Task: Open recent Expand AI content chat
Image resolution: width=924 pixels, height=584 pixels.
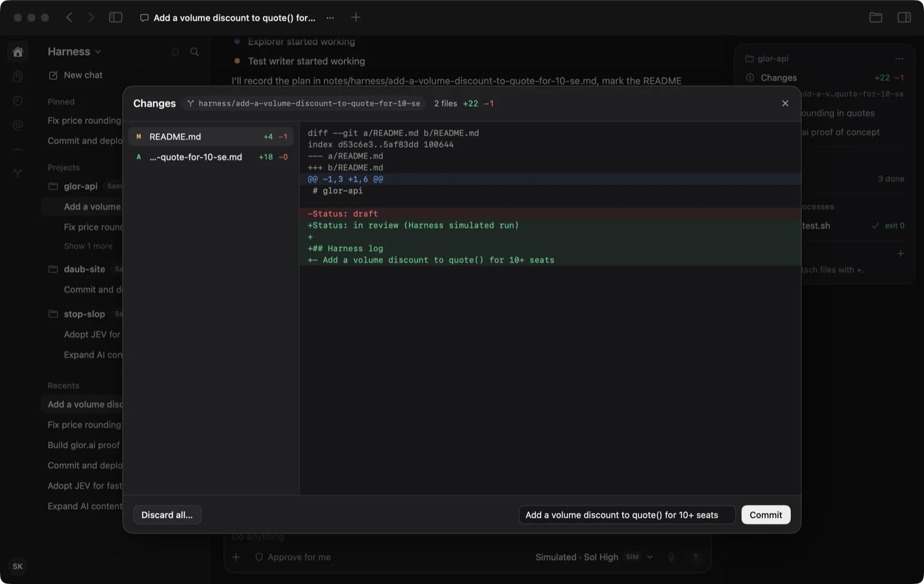Action: click(85, 506)
